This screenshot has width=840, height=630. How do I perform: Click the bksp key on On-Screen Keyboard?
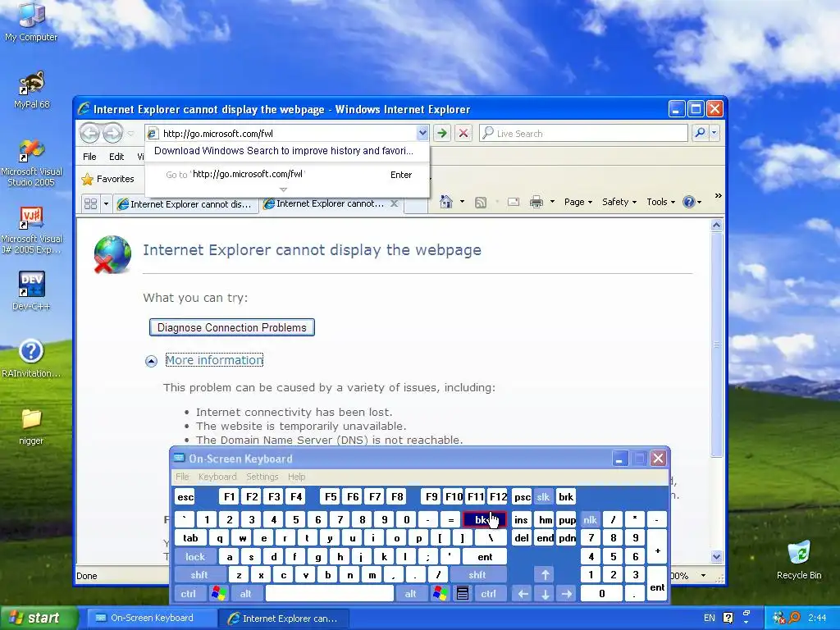[x=484, y=519]
